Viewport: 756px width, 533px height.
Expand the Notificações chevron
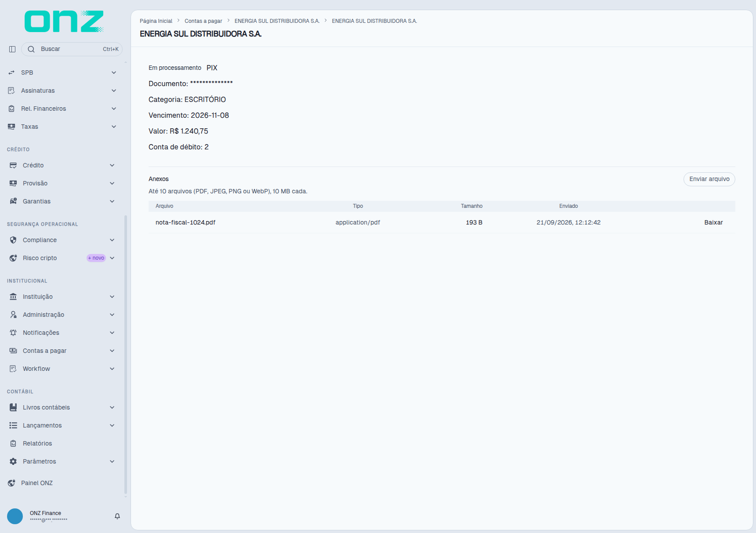pyautogui.click(x=112, y=333)
